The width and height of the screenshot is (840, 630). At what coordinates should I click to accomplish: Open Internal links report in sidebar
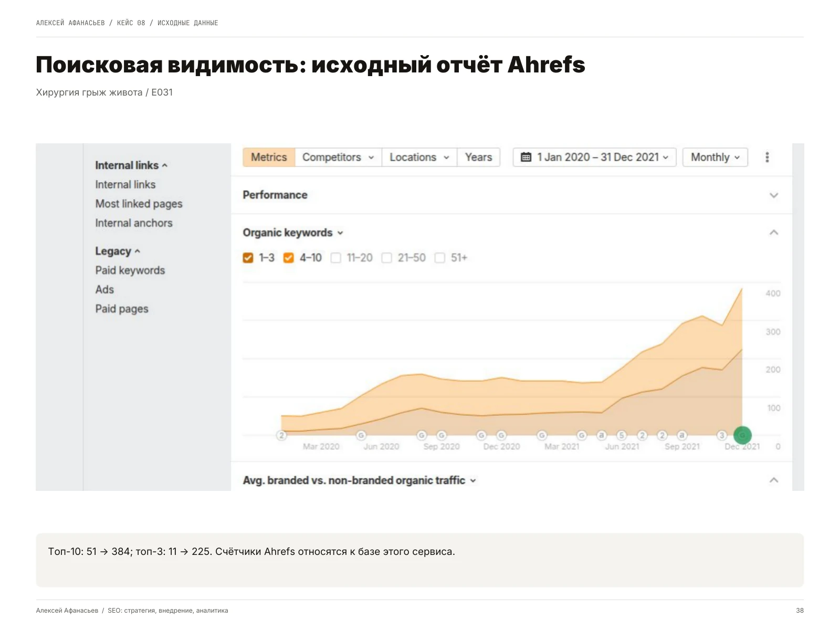125,185
